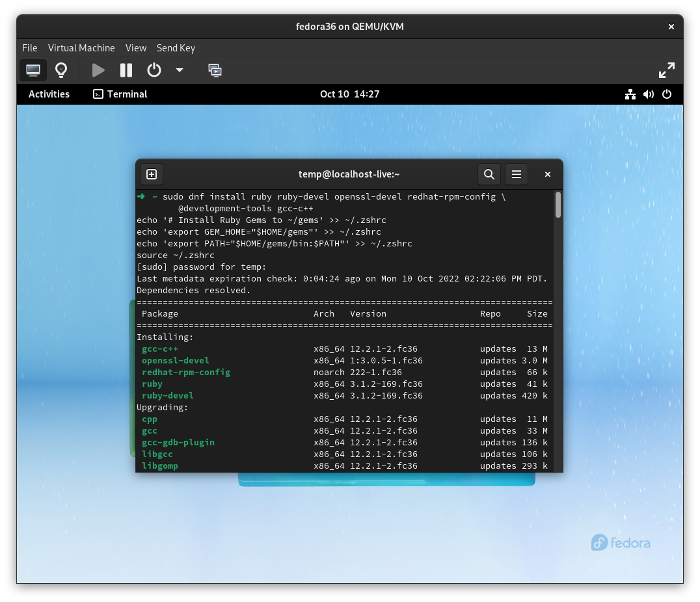Image resolution: width=700 pixels, height=602 pixels.
Task: Click the network status icon in top bar
Action: [x=630, y=94]
